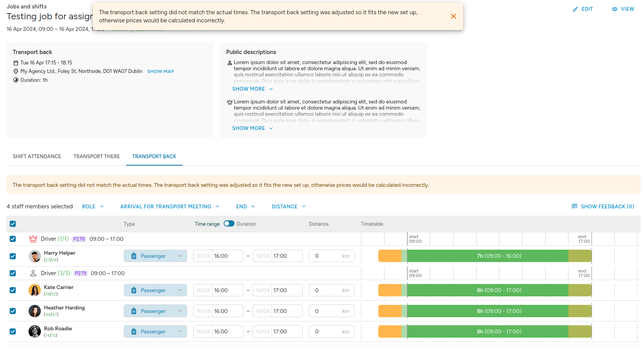The height and width of the screenshot is (350, 644).
Task: Open Jobs and shifts breadcrumb
Action: pos(27,7)
